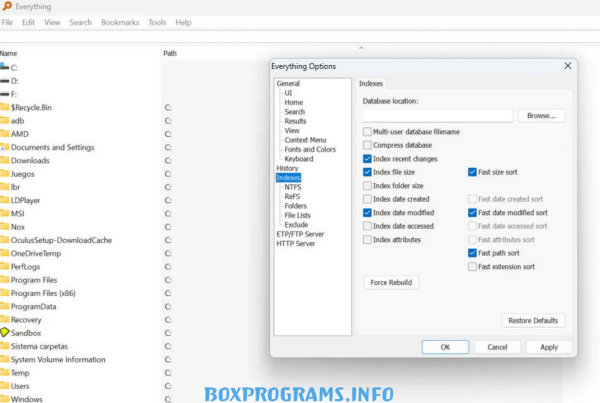Click the Downloads folder icon
The height and width of the screenshot is (403, 600).
[x=4, y=160]
